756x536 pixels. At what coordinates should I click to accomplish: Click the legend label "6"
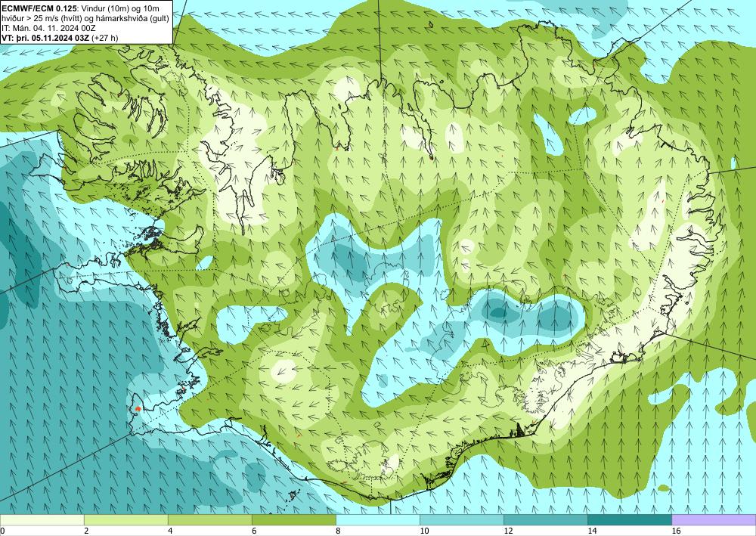(x=253, y=531)
